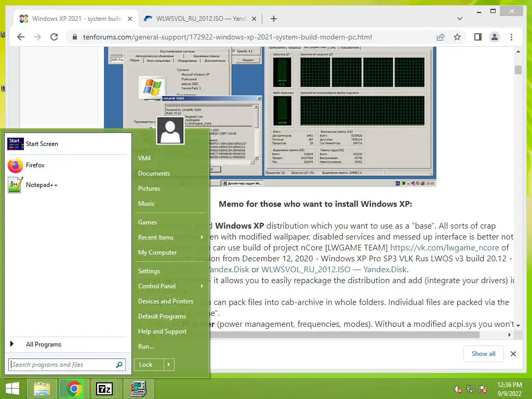Click the muted volume tray icon

[x=458, y=390]
